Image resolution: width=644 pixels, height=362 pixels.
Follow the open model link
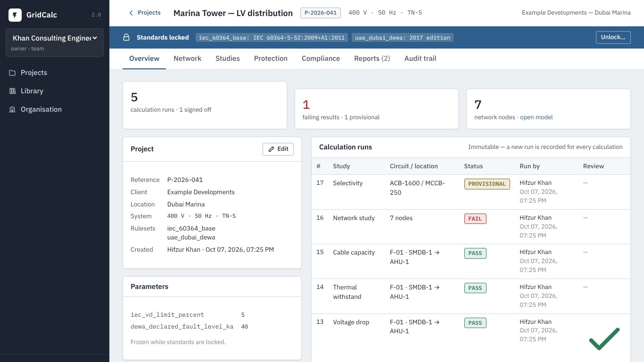tap(537, 117)
